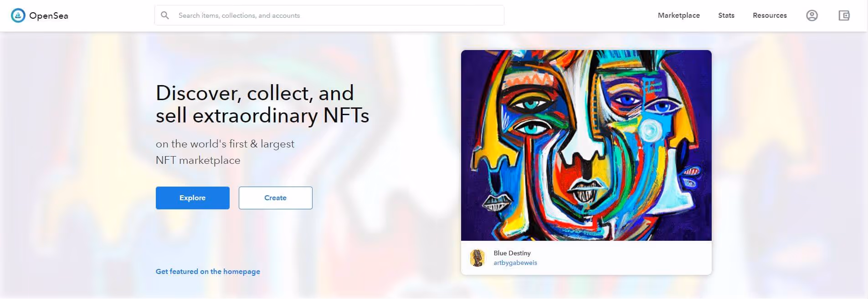Click the magnifying glass search icon
Screen dimensions: 868x299
tap(165, 15)
